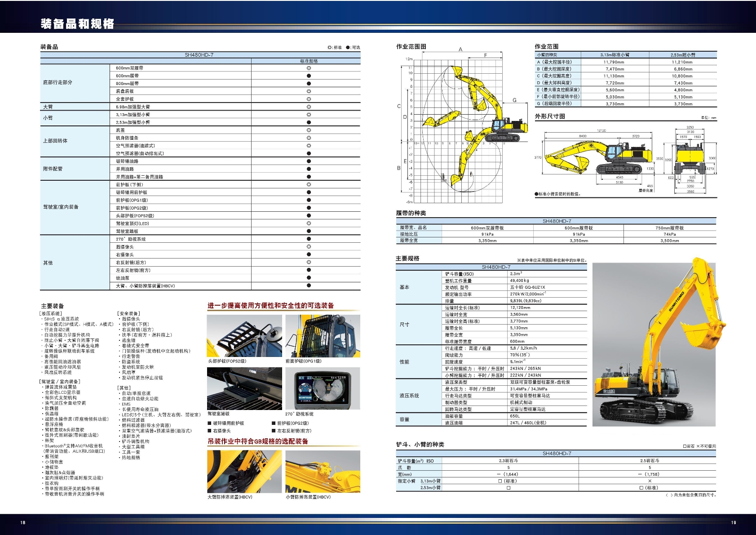Click the ■破碎锤用前护板 caption
The height and width of the screenshot is (535, 756).
click(226, 423)
